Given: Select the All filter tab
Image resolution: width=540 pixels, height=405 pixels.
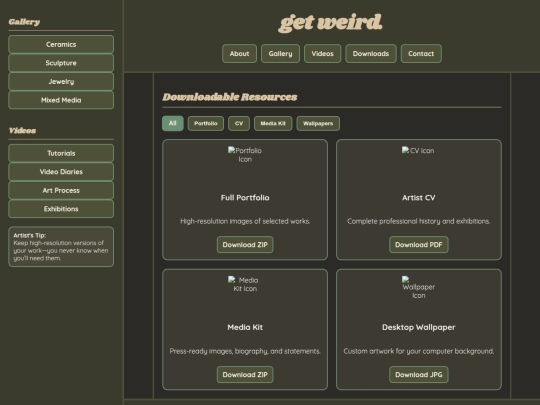Looking at the screenshot, I should pyautogui.click(x=173, y=123).
